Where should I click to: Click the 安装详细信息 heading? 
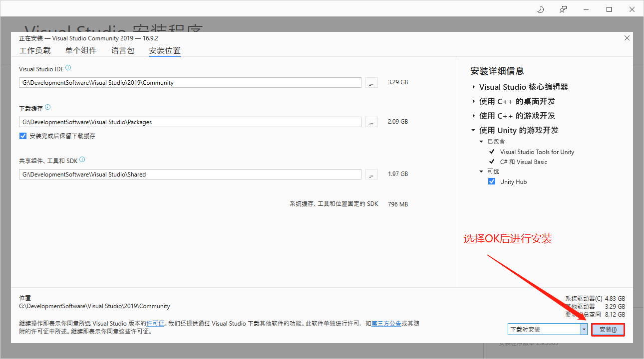tap(497, 71)
